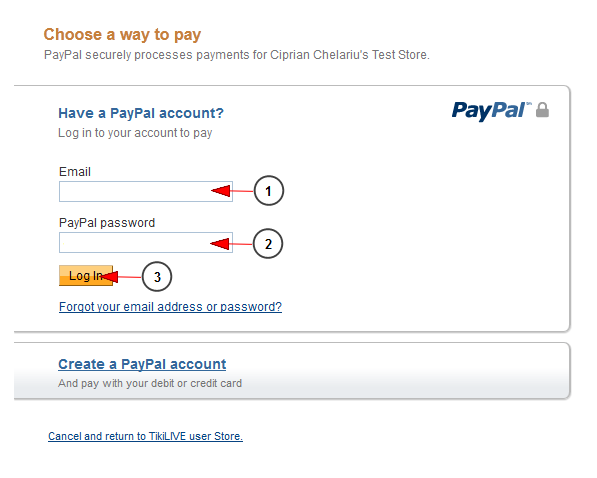Viewport: 597px width, 478px height.
Task: Click the Email field label
Action: point(75,172)
